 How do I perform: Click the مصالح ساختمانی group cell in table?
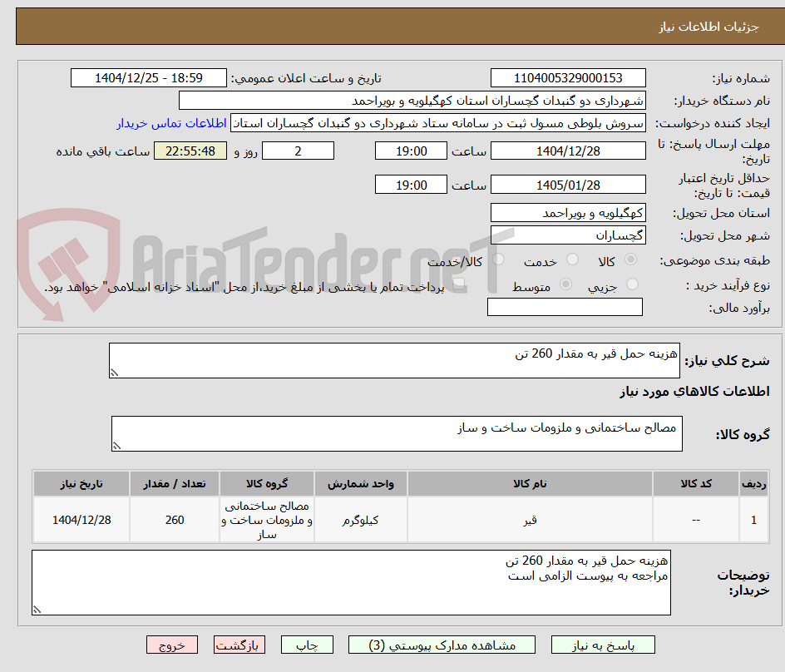click(x=267, y=520)
